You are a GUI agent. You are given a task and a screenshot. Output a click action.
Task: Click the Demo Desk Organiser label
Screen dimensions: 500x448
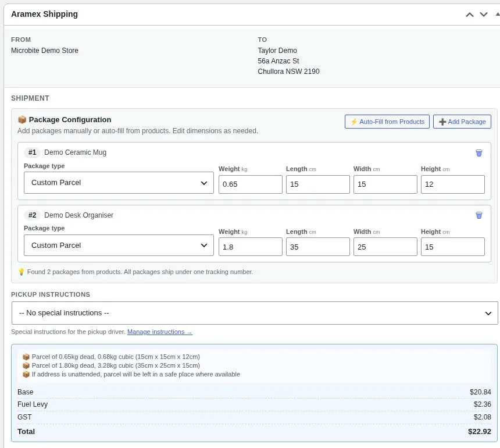click(78, 215)
